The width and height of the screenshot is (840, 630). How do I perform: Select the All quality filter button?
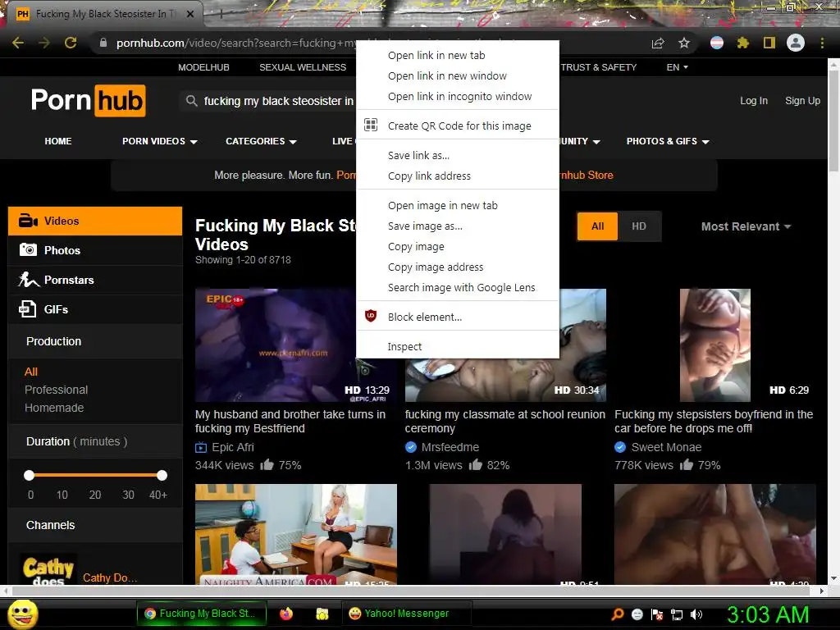(x=597, y=226)
